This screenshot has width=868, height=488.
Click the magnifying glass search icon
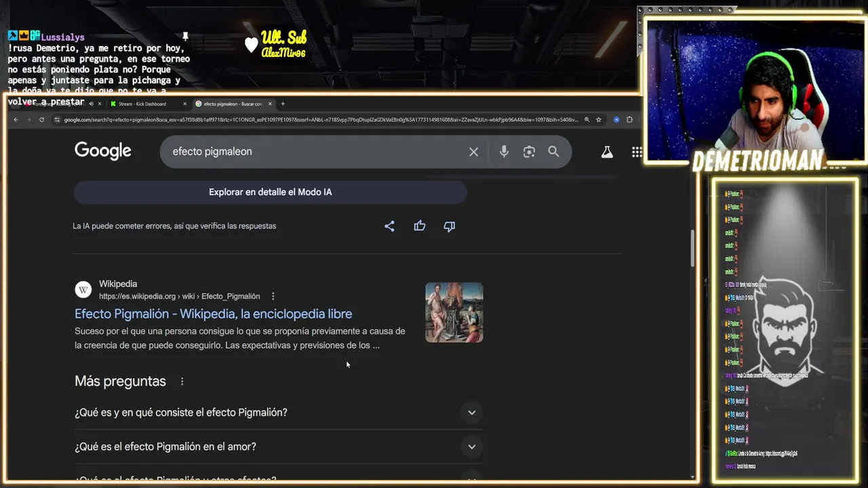[x=554, y=152]
